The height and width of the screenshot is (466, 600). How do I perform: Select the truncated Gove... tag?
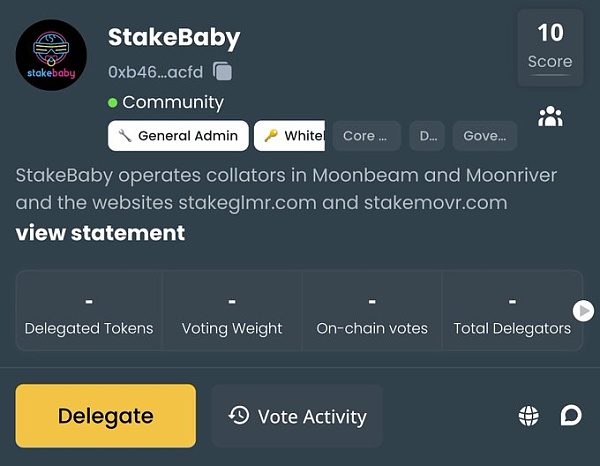485,136
